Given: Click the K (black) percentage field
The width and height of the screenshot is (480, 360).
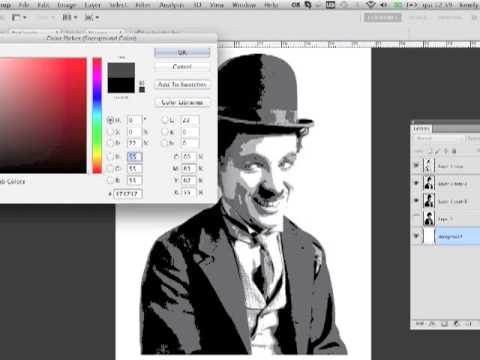Looking at the screenshot, I should click(189, 192).
